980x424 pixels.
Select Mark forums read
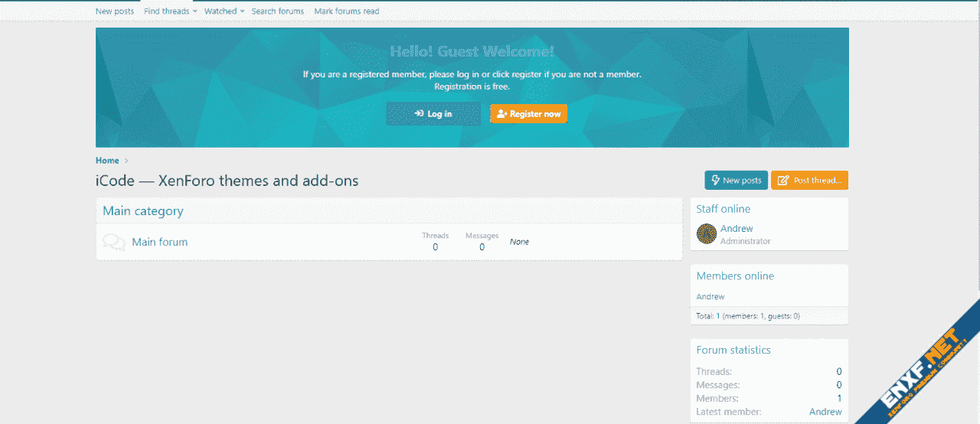tap(346, 11)
